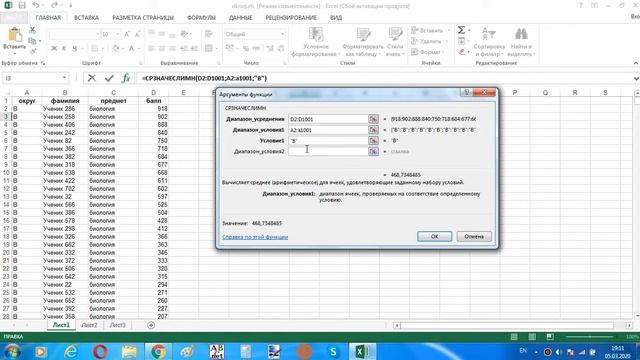The height and width of the screenshot is (360, 640).
Task: Open the Справка по этой функции link
Action: coord(255,237)
